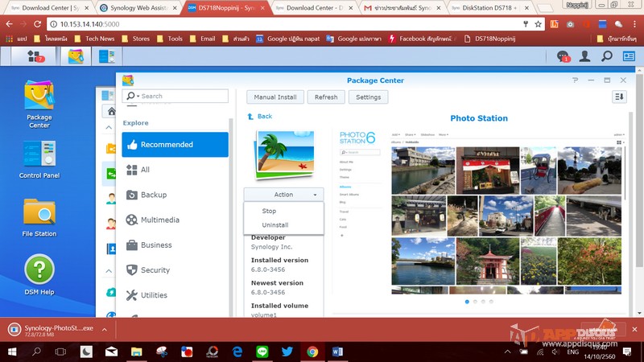
Task: Expand the Action dropdown button
Action: tap(283, 195)
